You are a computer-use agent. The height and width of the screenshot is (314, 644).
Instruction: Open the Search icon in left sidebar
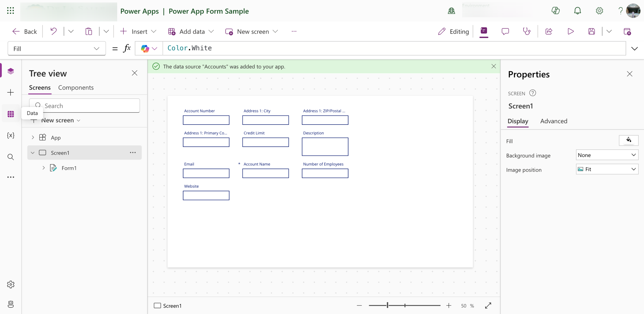click(11, 157)
